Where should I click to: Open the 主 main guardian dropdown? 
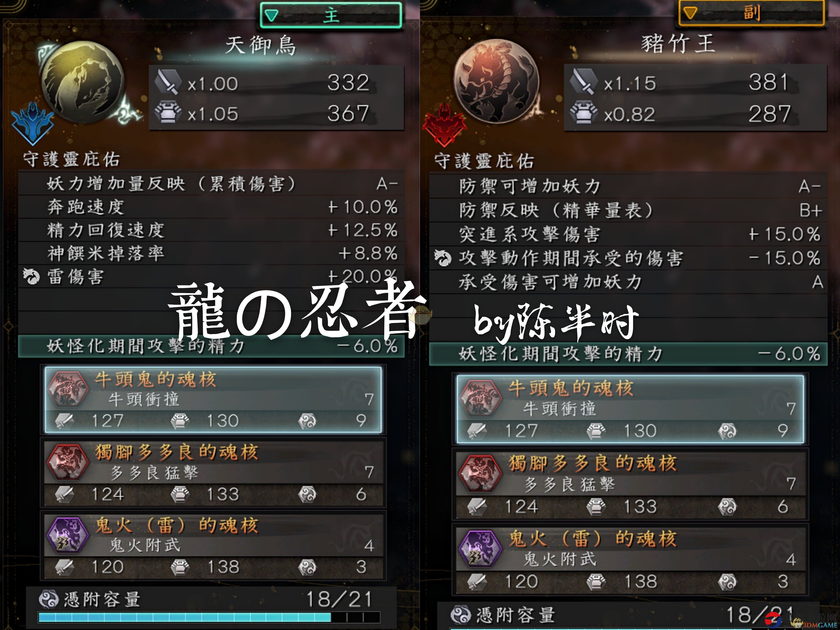[x=331, y=15]
